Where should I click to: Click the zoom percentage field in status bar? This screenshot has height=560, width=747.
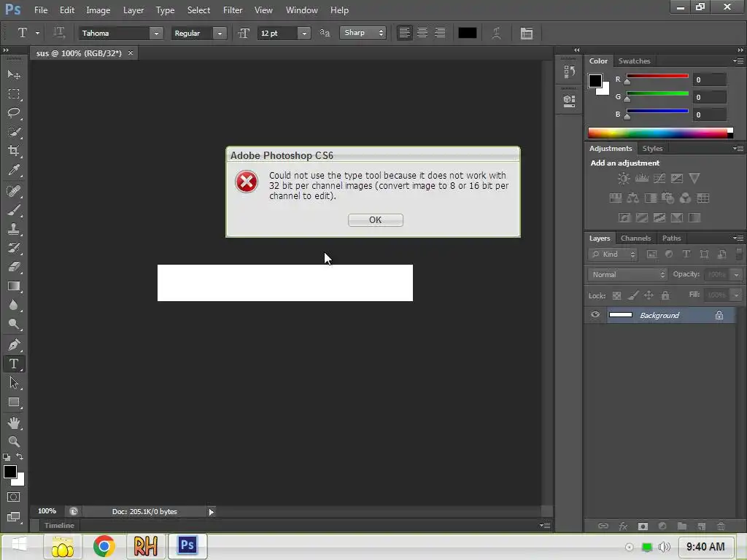point(47,511)
